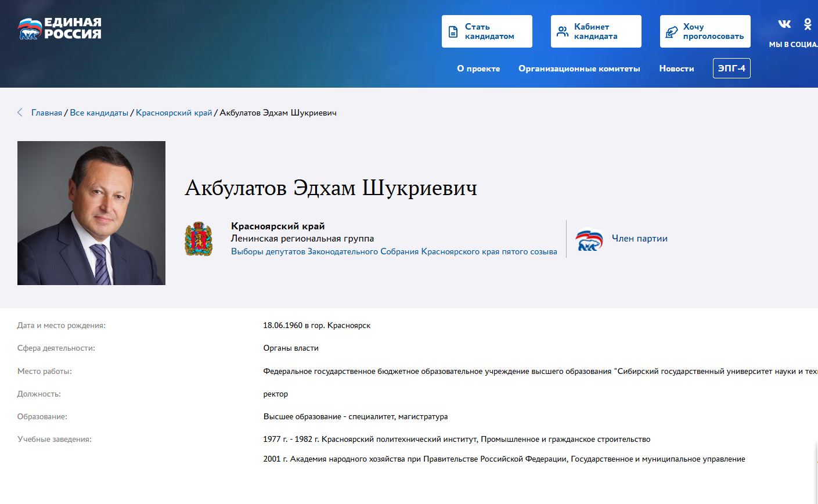Click the candidate portrait photo

click(91, 213)
